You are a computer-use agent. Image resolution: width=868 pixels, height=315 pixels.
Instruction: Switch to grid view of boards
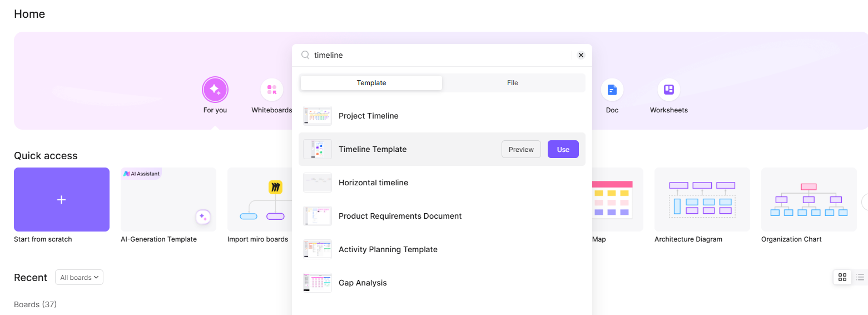842,277
